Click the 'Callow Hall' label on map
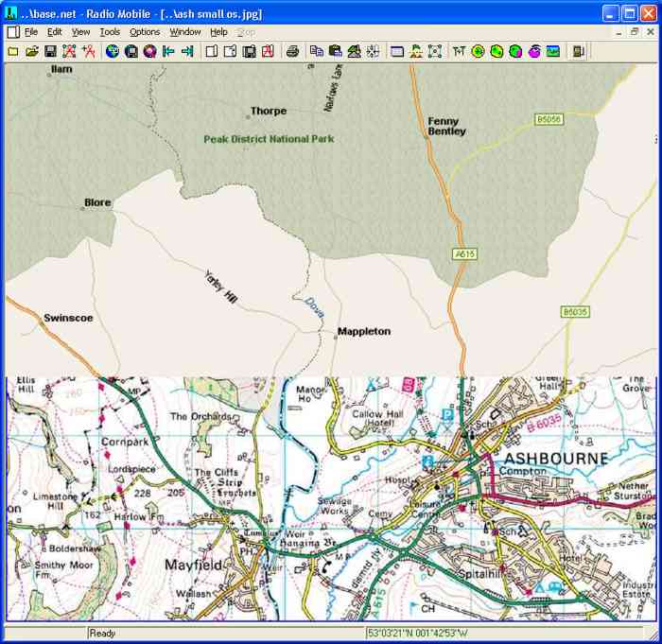 378,414
